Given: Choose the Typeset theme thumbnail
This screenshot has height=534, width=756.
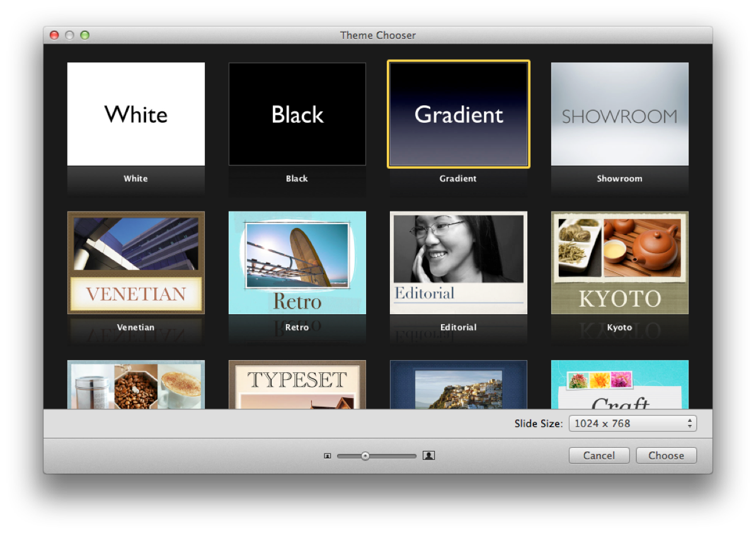Looking at the screenshot, I should coord(297,385).
